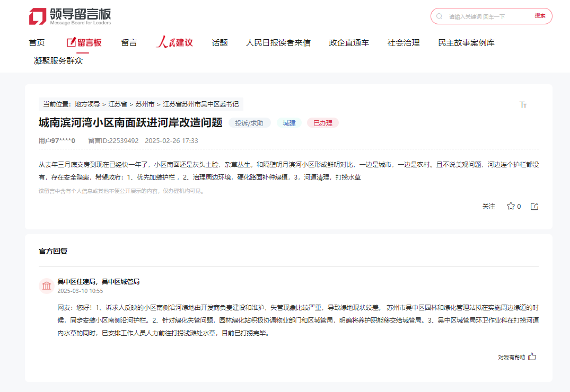Open the 政企直通车 menu item

click(x=348, y=43)
